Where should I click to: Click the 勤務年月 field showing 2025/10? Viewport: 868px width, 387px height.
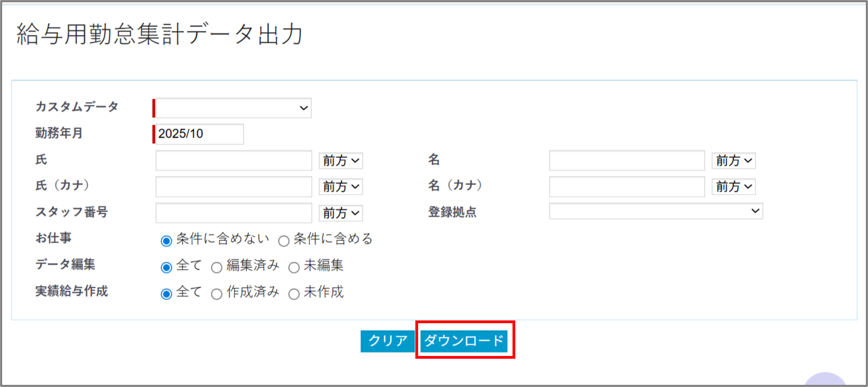pyautogui.click(x=199, y=134)
